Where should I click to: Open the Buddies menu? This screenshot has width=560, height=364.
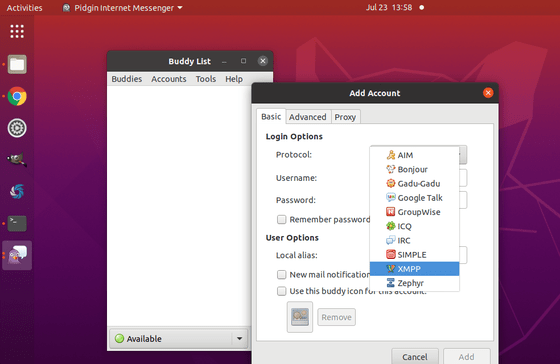click(127, 79)
